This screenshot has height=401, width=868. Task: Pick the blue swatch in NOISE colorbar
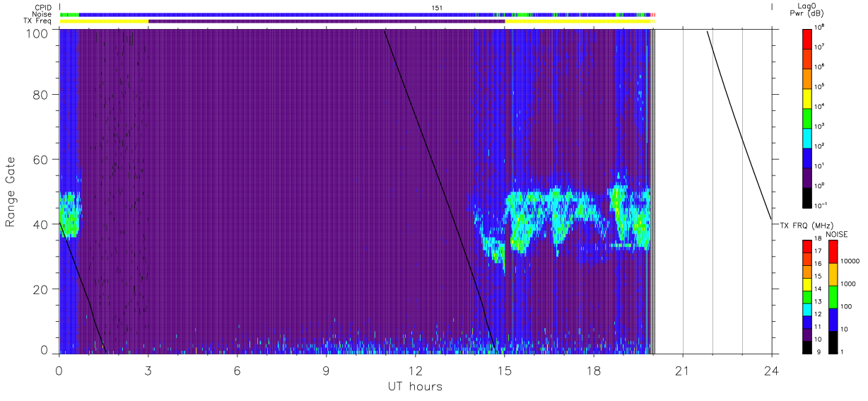833,319
